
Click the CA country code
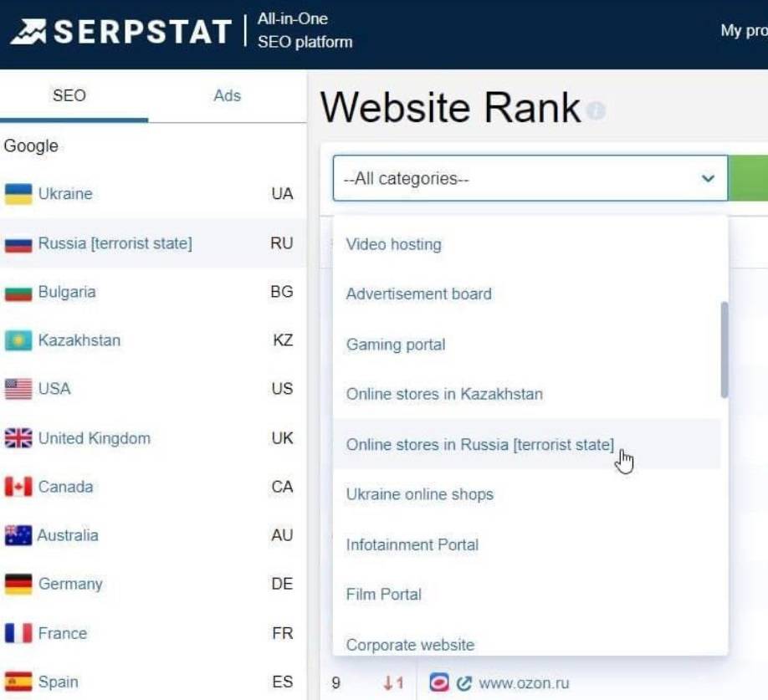point(282,487)
